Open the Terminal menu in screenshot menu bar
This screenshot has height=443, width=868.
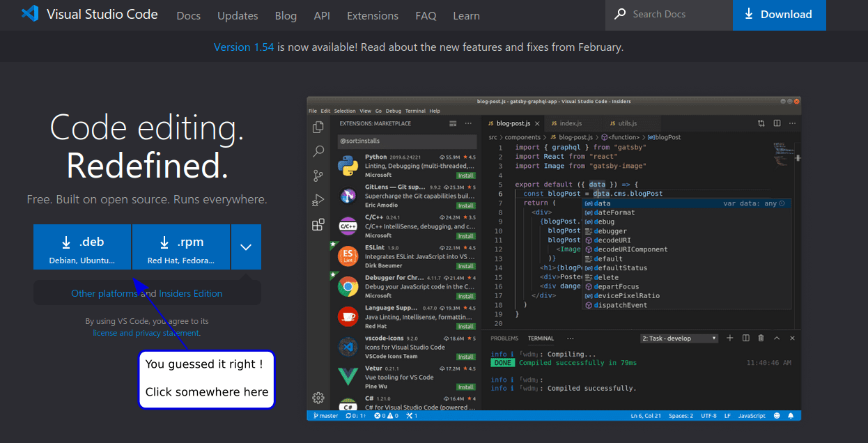pos(415,111)
